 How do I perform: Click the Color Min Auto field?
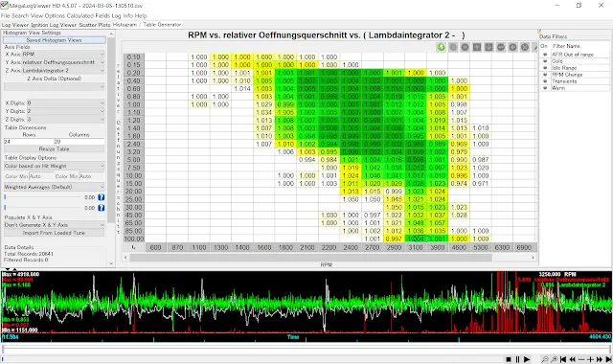point(40,176)
